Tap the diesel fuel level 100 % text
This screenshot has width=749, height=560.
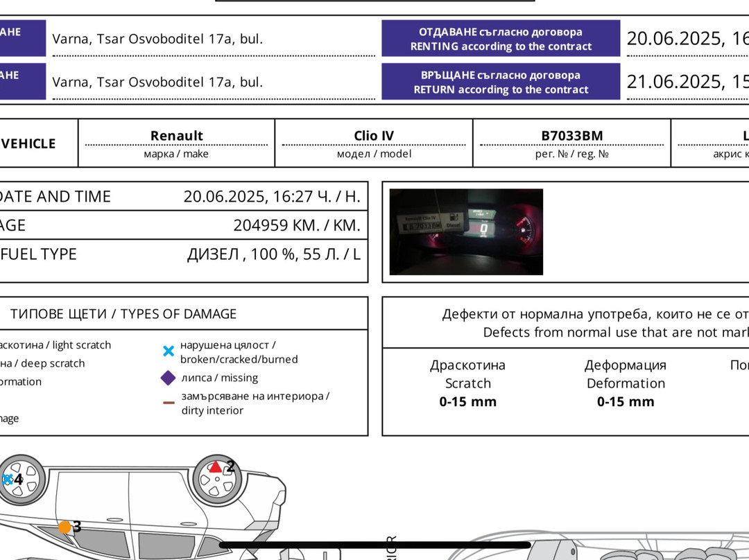(x=273, y=254)
